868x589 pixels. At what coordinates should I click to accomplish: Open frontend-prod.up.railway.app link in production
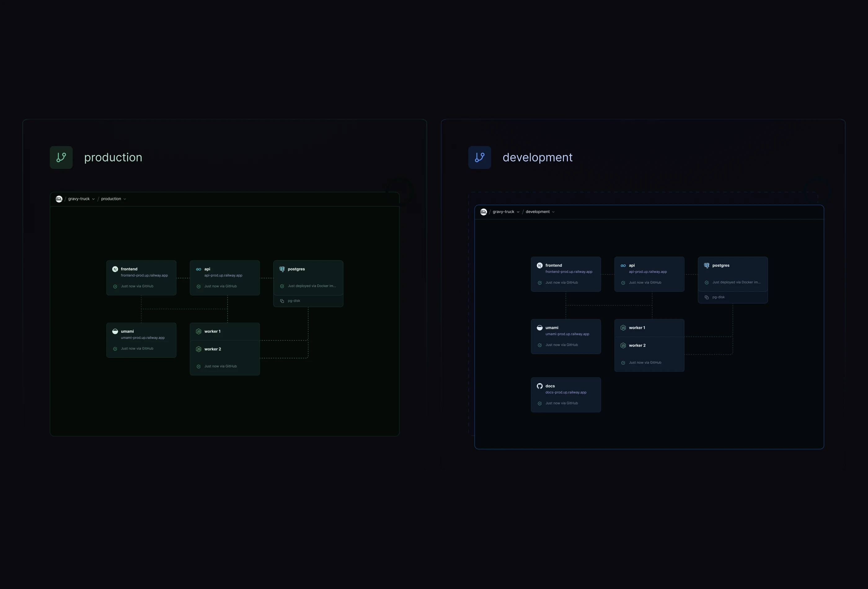point(144,275)
